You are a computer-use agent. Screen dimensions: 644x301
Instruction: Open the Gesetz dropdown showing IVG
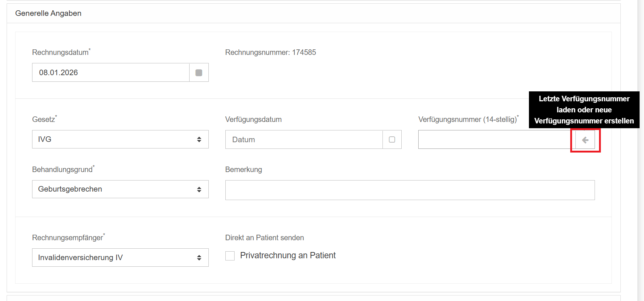[x=120, y=139]
